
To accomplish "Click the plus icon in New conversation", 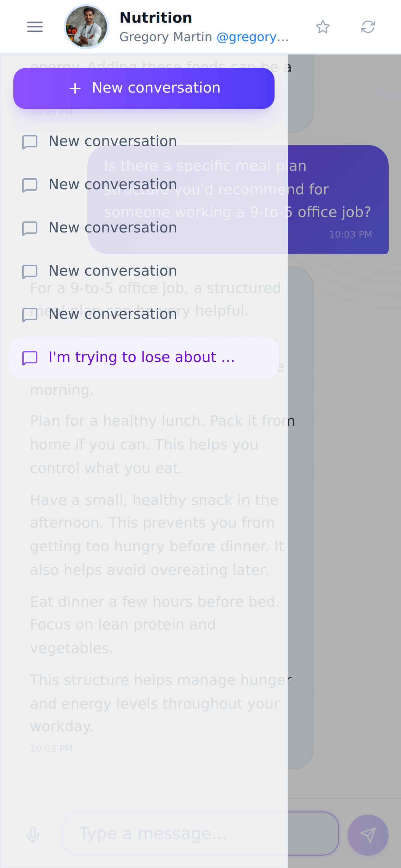I will tap(75, 88).
